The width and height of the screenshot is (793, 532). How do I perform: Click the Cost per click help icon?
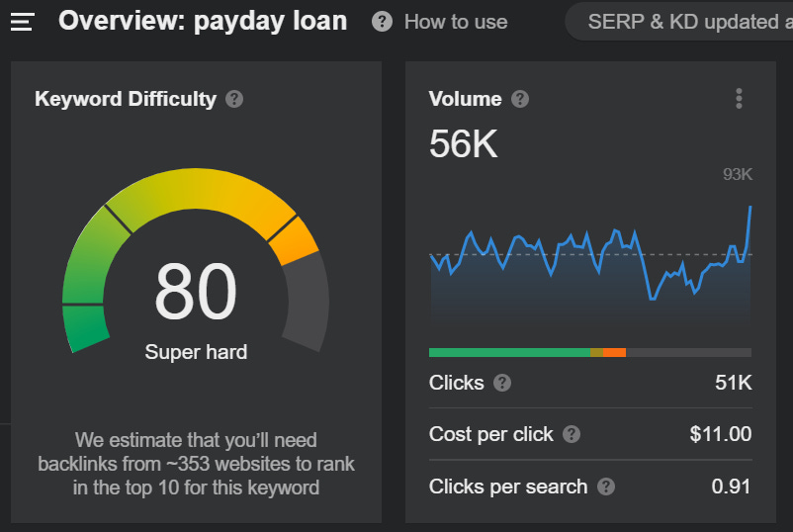[x=572, y=434]
